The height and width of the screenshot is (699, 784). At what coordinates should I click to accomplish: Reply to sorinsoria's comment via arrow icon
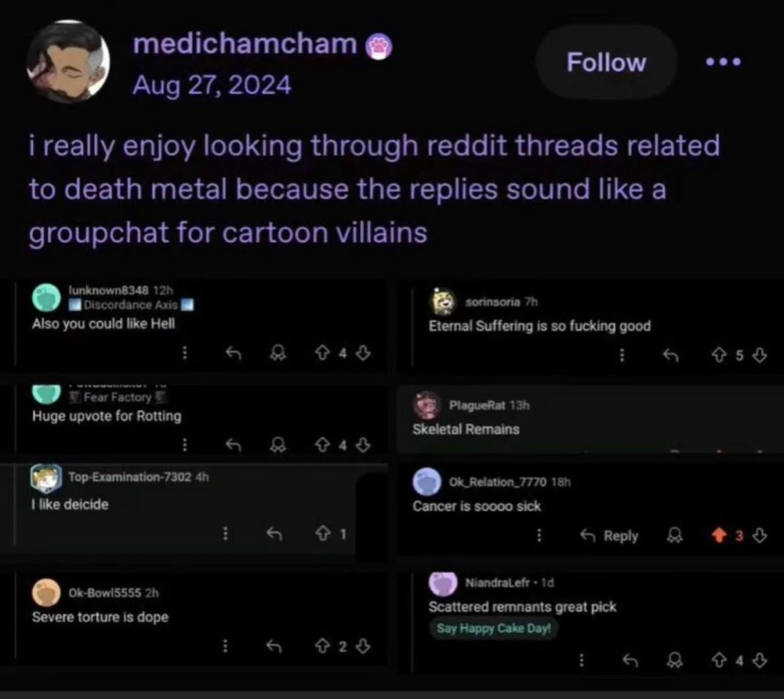point(668,355)
